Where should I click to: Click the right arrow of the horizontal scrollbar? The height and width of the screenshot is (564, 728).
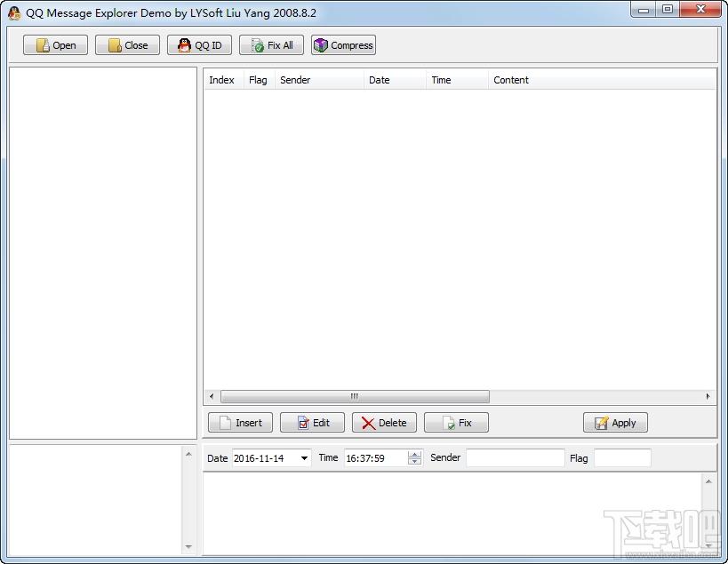[x=708, y=396]
